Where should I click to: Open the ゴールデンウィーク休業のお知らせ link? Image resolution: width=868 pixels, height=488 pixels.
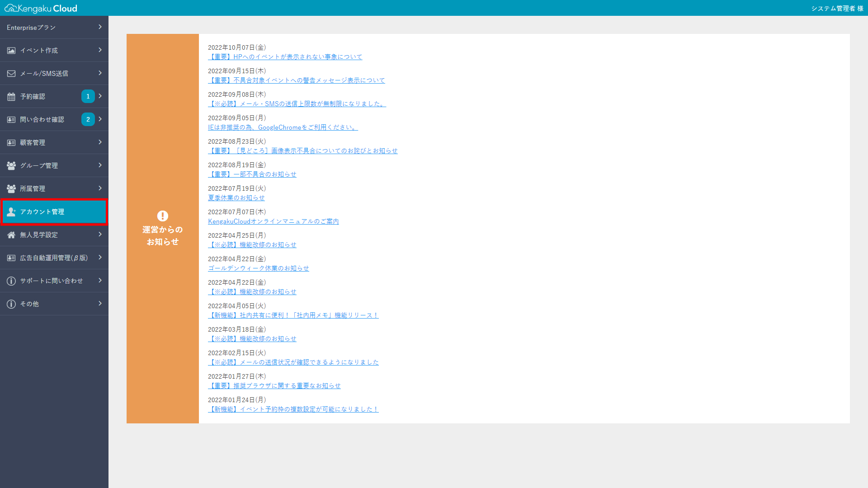258,268
